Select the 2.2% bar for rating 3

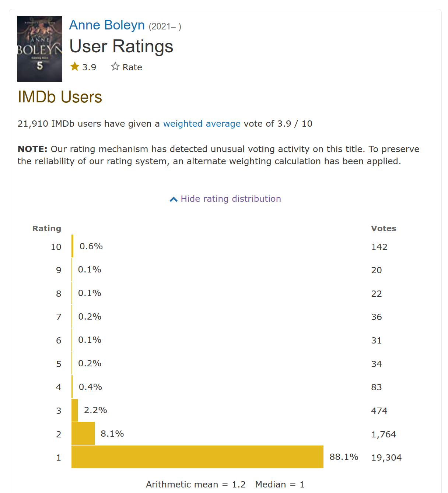75,410
